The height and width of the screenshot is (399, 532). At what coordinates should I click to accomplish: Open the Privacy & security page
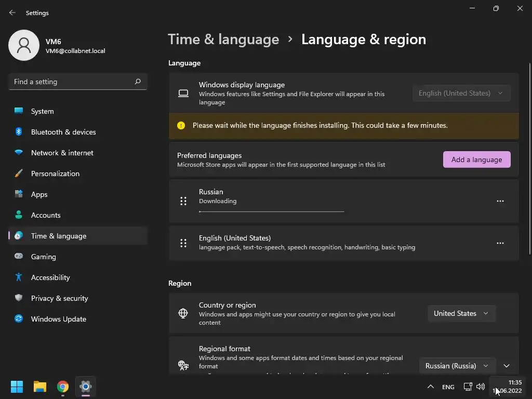tap(78, 298)
